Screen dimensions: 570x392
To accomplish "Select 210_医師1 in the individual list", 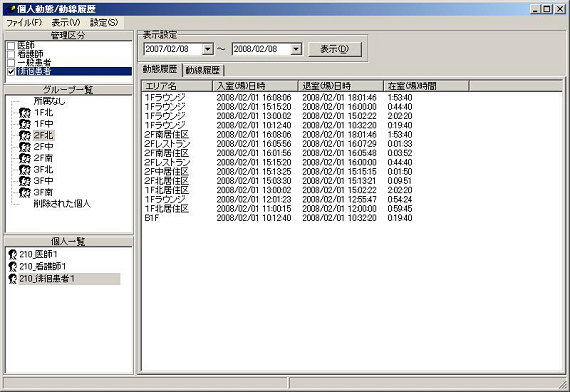I will tap(38, 254).
